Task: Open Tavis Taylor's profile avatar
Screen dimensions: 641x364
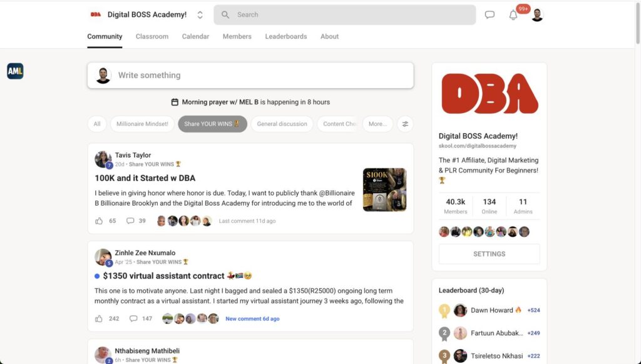Action: pyautogui.click(x=103, y=159)
